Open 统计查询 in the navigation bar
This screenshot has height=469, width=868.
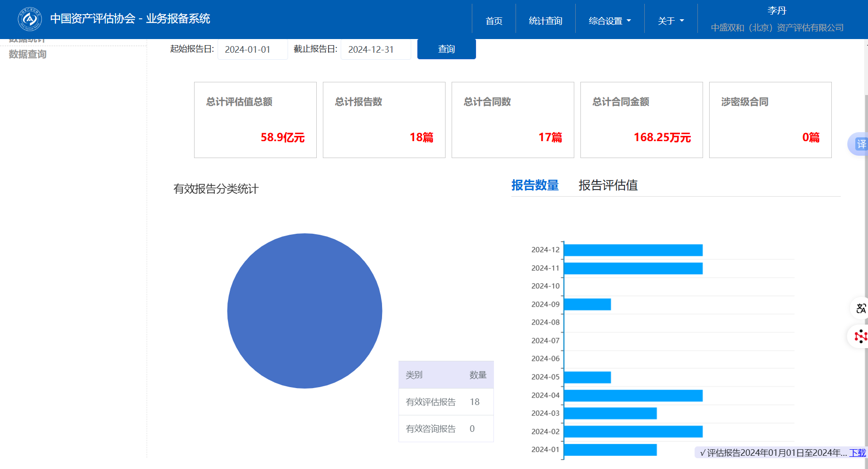(x=545, y=21)
